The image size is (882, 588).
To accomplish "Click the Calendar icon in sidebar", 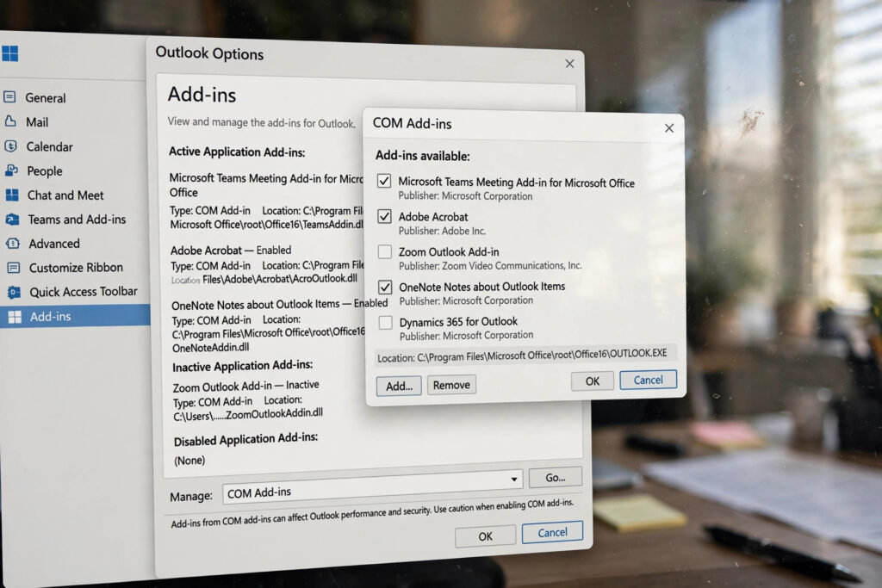I will point(10,146).
